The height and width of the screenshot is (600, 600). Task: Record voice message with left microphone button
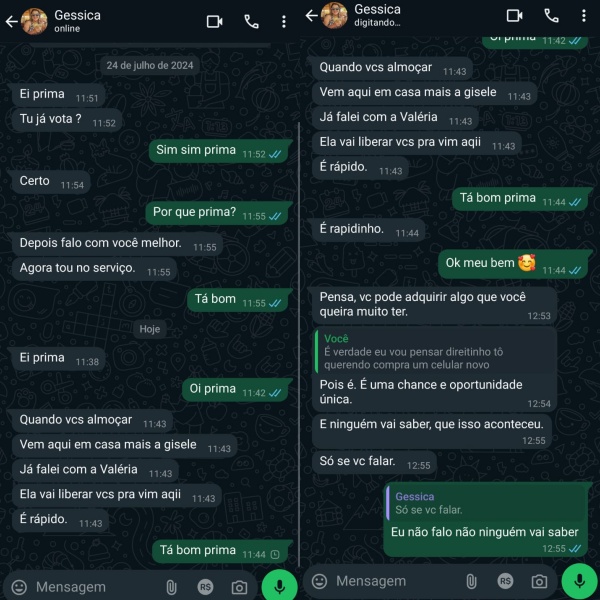280,586
